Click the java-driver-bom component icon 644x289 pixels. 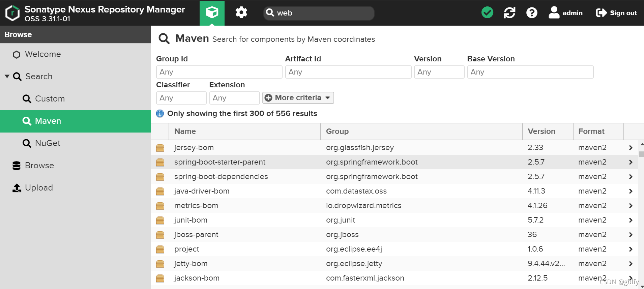coord(160,191)
